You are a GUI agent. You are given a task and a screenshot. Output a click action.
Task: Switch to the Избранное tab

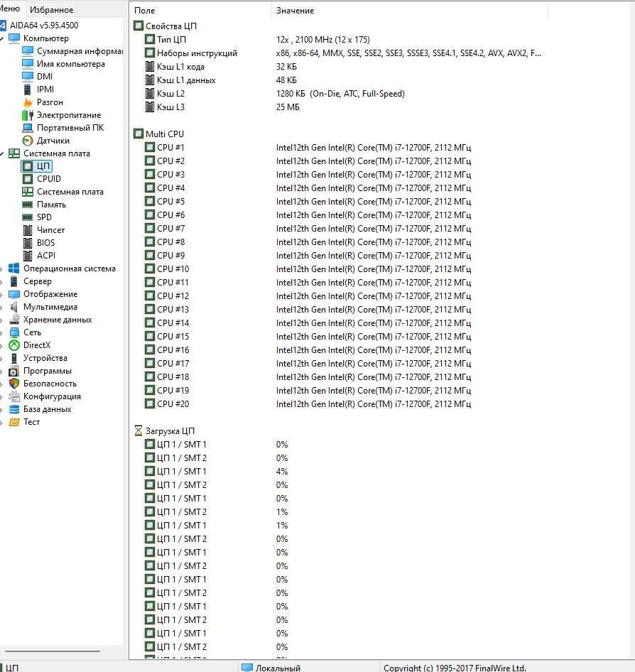(x=51, y=9)
